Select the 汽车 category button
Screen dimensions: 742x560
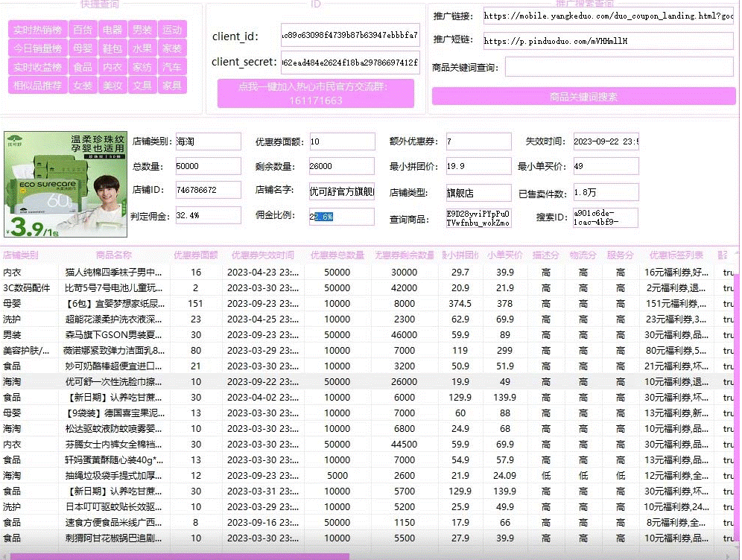point(172,67)
